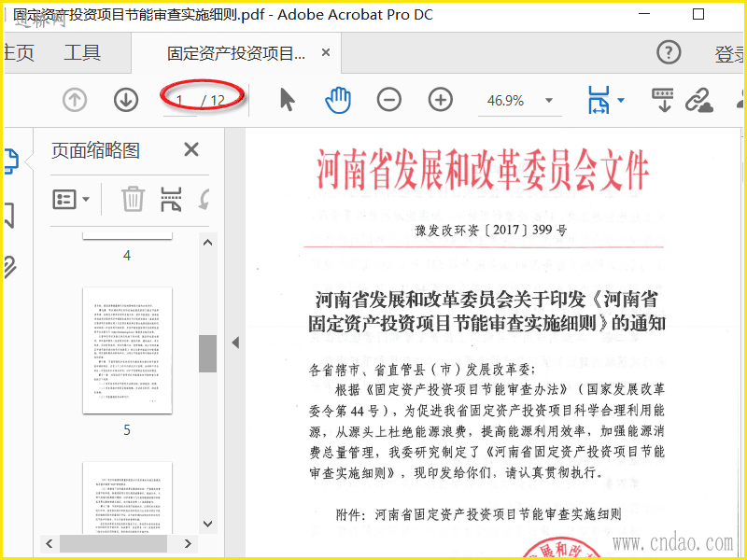Click the thumbnail horizontal scrollbar handle
This screenshot has height=560, width=747.
[x=113, y=543]
